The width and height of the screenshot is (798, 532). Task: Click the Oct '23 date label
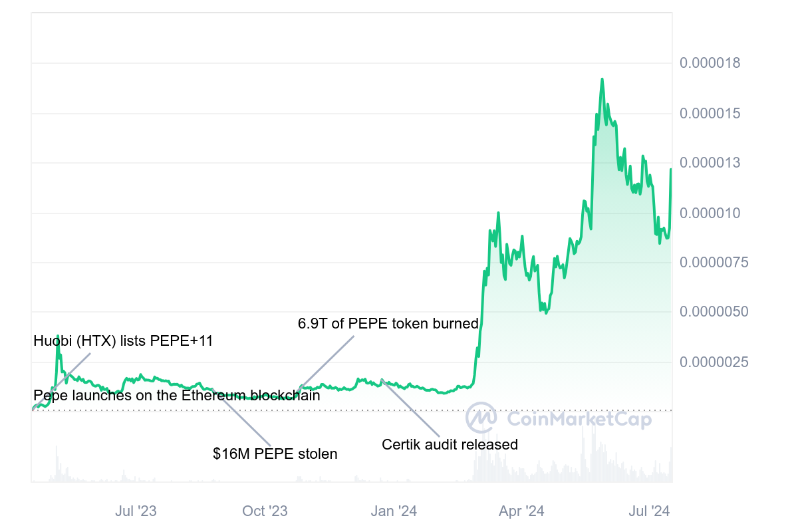pyautogui.click(x=265, y=511)
